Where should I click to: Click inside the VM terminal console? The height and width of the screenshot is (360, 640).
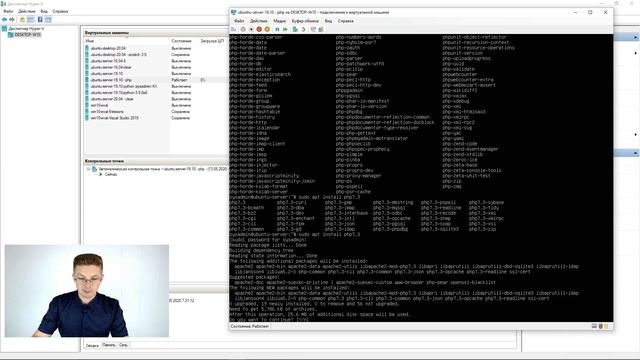tap(421, 178)
